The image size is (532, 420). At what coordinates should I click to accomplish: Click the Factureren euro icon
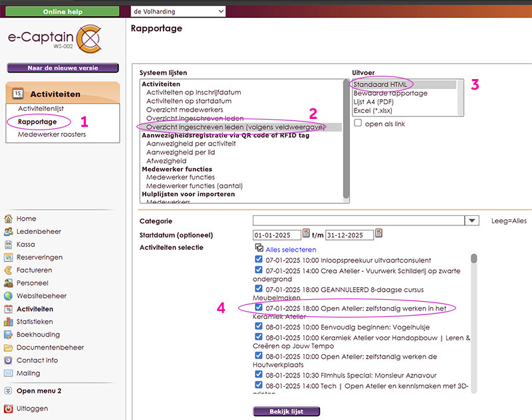[9, 270]
